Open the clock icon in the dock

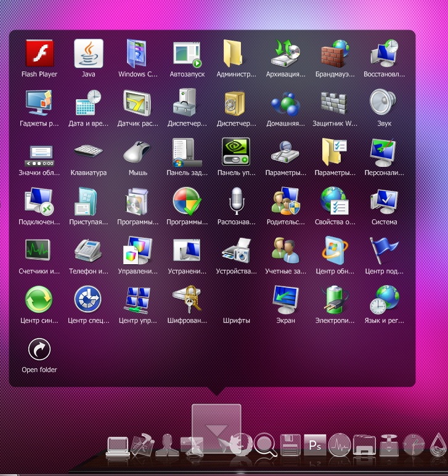413,445
